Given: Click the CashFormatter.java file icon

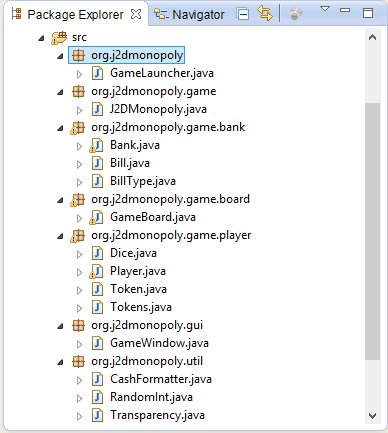Looking at the screenshot, I should click(97, 379).
